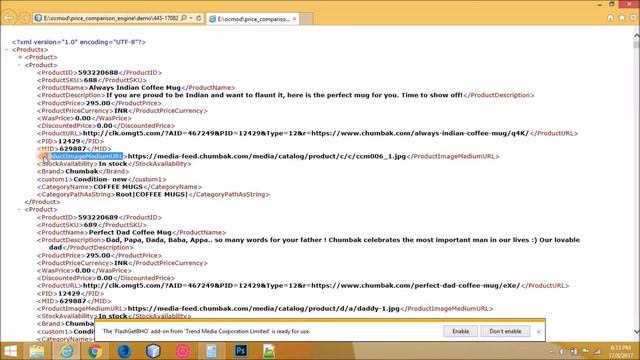Open Favorites with the star icon
Viewport: 640px width, 360px height.
point(622,18)
